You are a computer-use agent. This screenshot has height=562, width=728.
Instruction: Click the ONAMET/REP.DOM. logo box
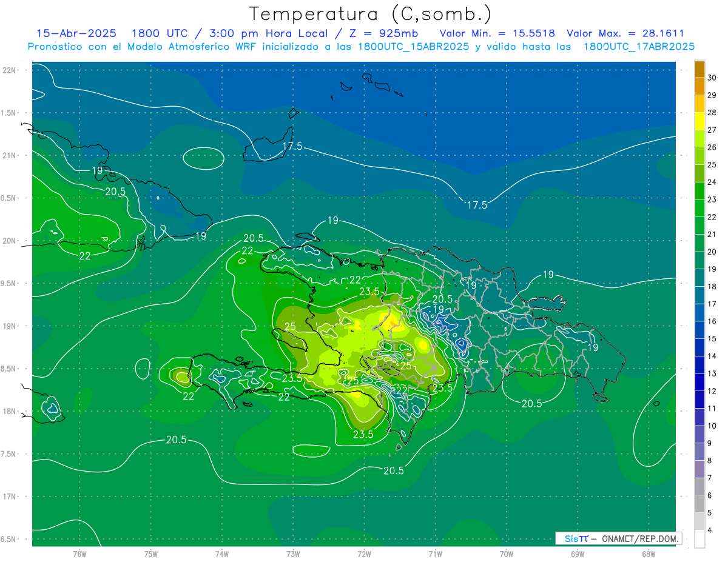click(x=618, y=538)
